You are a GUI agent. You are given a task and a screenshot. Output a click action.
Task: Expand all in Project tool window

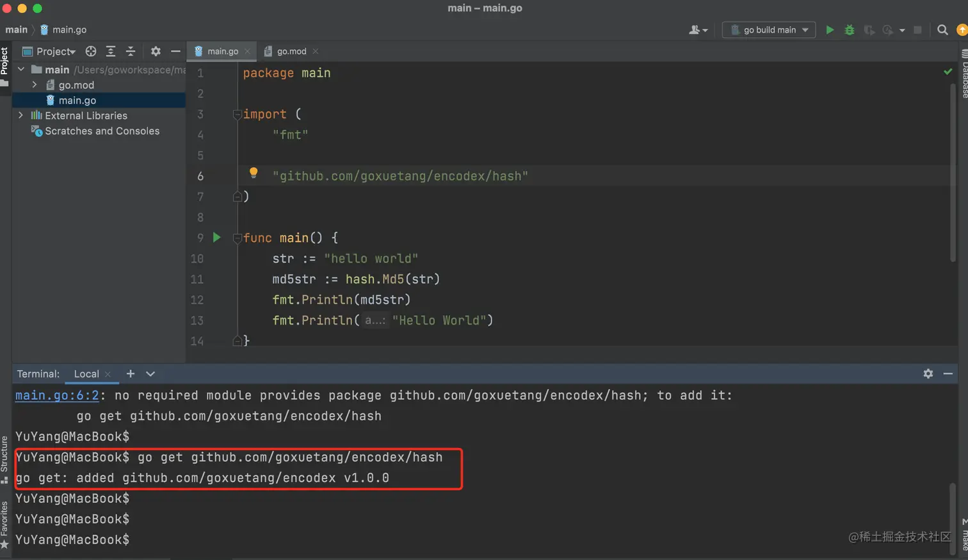point(111,51)
